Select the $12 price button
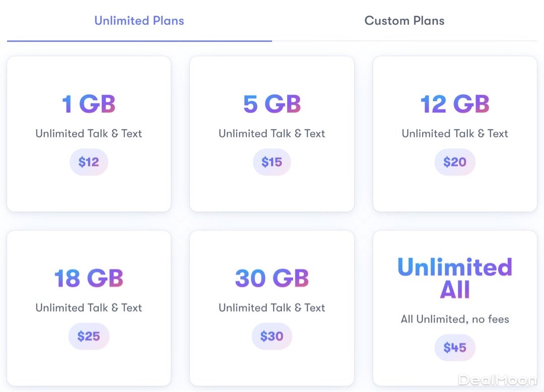The image size is (544, 392). [89, 162]
